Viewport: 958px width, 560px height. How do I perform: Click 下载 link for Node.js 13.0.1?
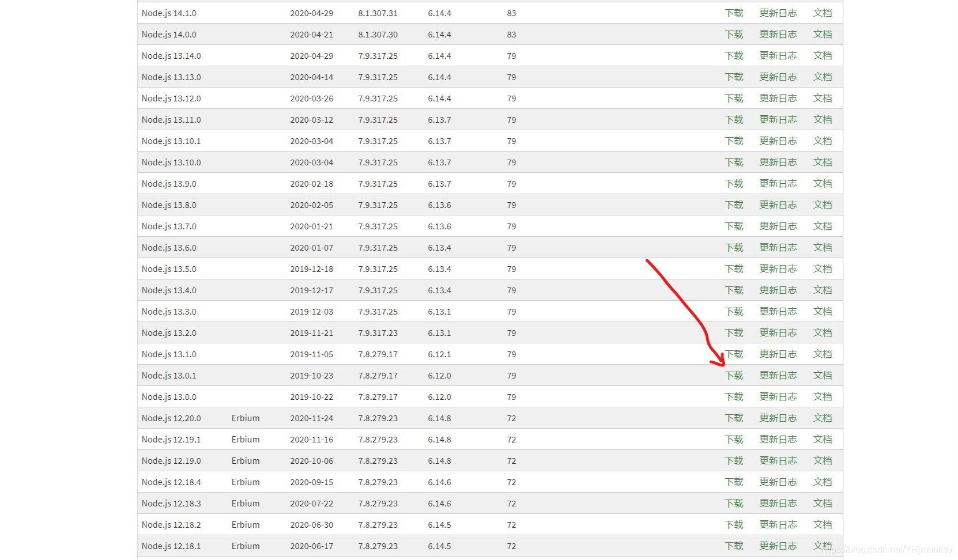734,376
